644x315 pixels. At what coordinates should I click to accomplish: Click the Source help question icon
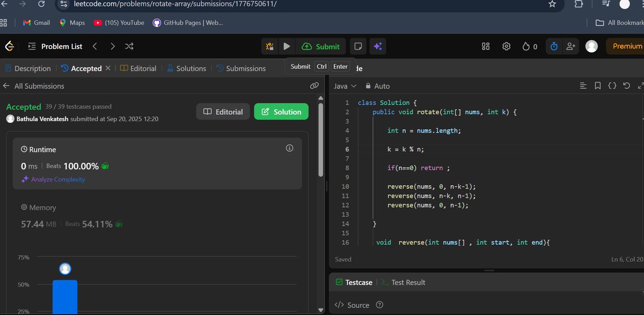(x=379, y=305)
